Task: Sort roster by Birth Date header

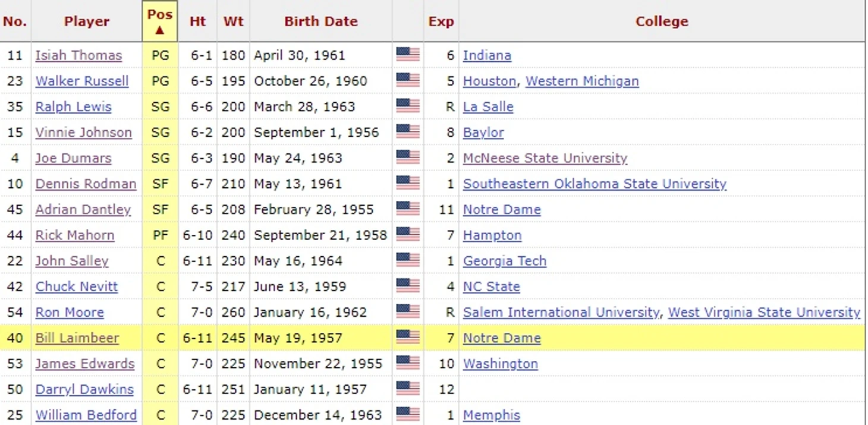Action: pos(321,21)
